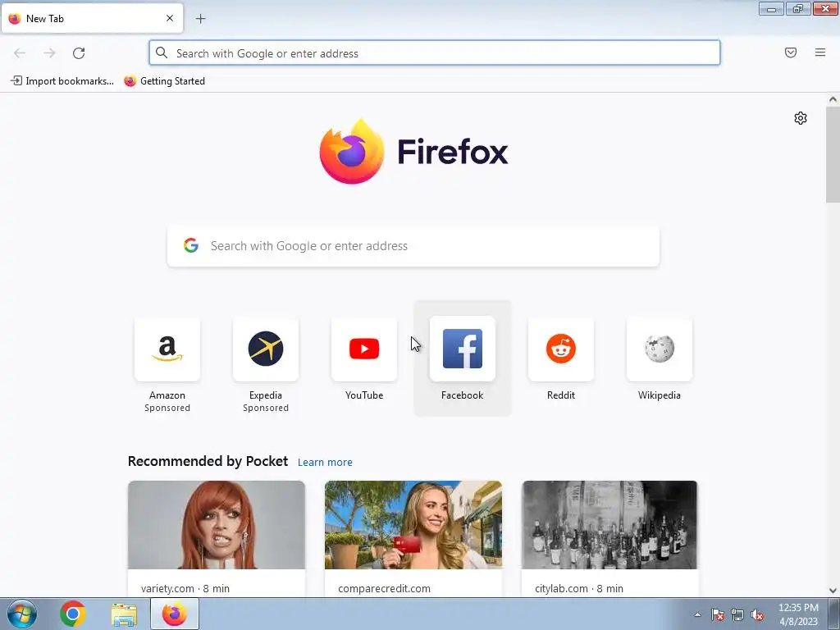Open the variety.com Pocket story thumbnail
This screenshot has height=630, width=840.
217,525
